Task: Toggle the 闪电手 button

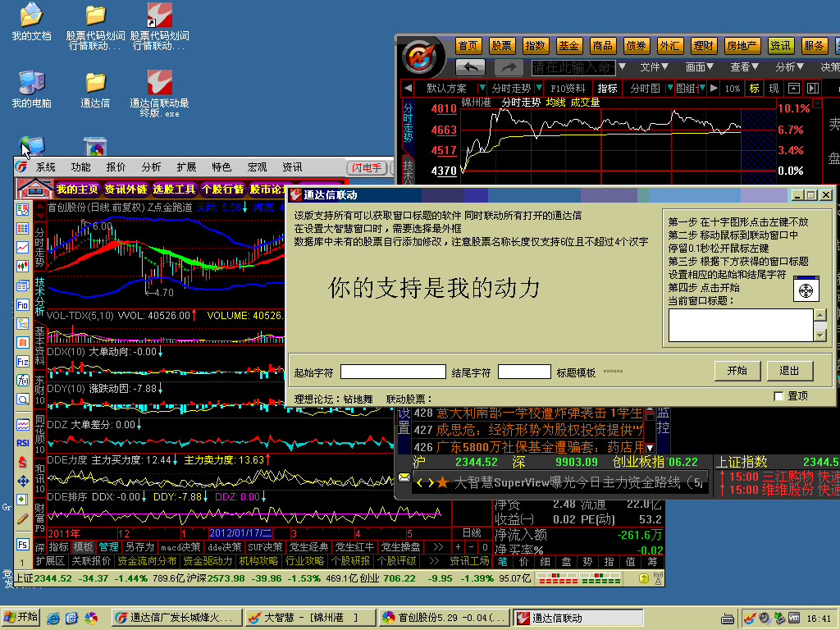Action: pyautogui.click(x=367, y=167)
